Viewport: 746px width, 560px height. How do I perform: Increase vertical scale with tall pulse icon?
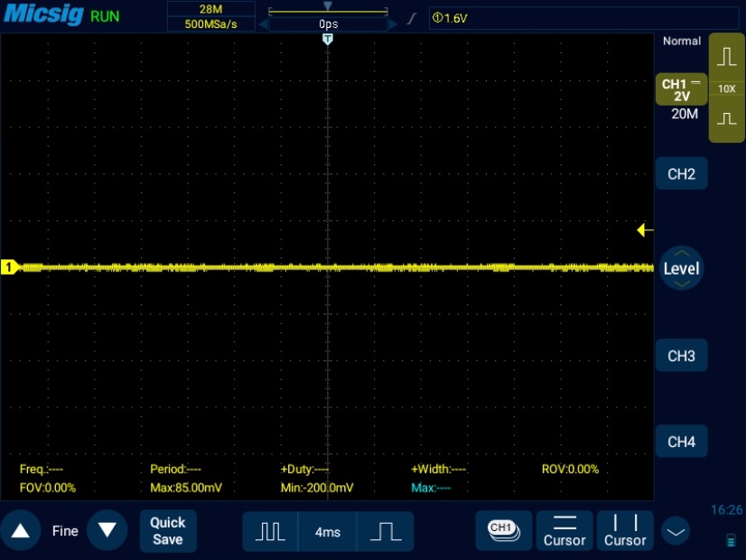pyautogui.click(x=726, y=57)
